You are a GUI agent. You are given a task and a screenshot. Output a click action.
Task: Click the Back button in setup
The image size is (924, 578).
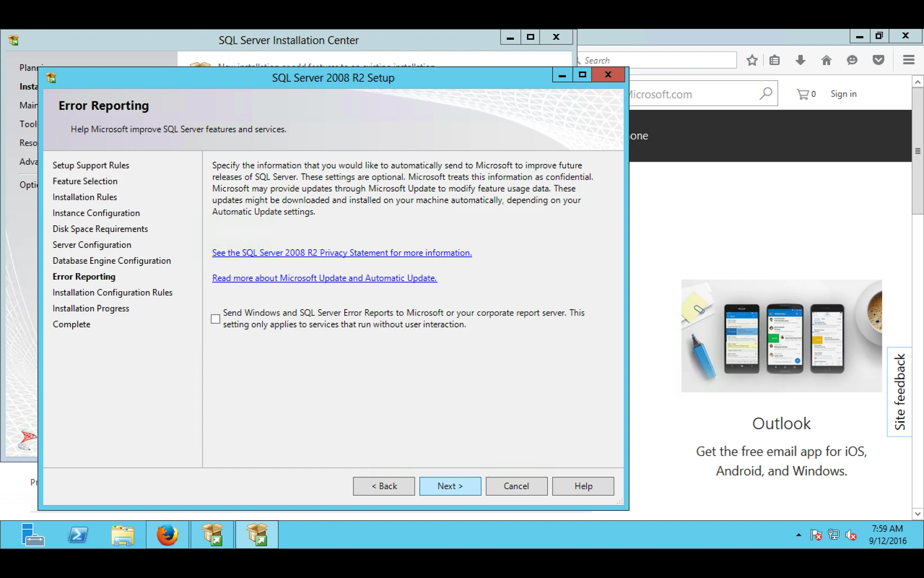(384, 486)
